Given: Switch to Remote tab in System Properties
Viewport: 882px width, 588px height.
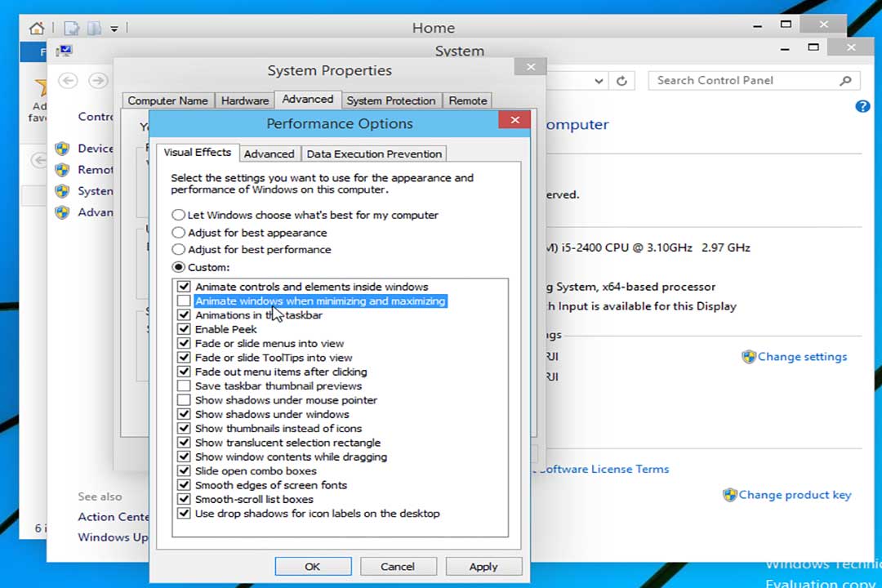Looking at the screenshot, I should click(x=468, y=100).
